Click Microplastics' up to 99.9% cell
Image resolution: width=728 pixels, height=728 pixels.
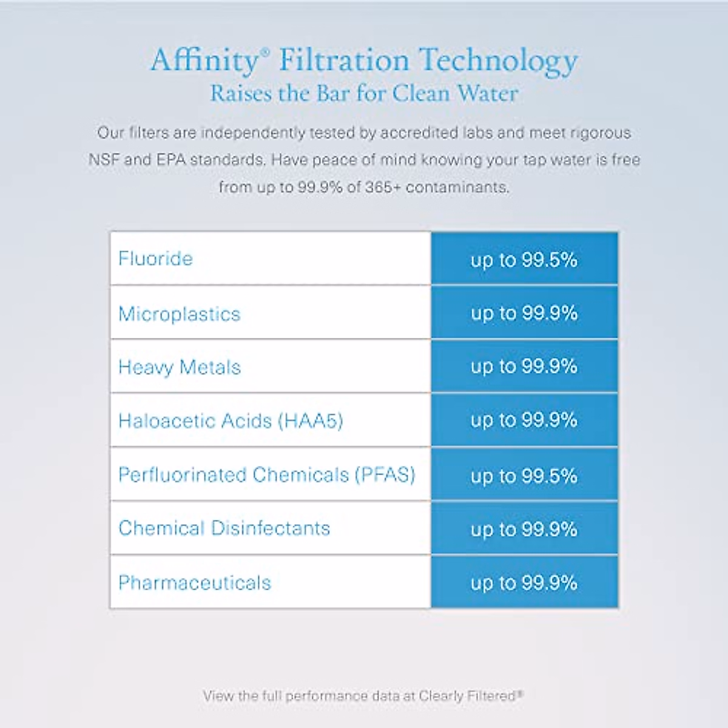524,313
